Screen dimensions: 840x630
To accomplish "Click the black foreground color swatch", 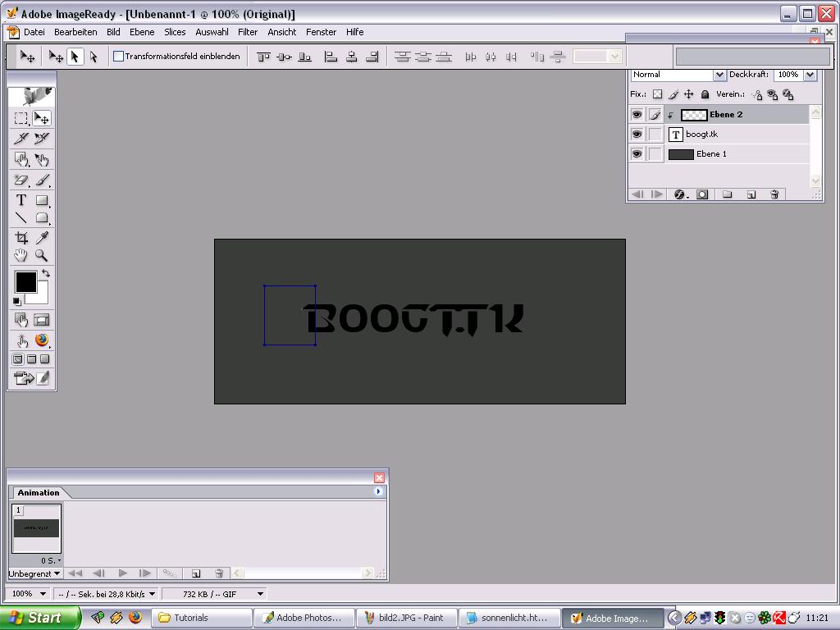I will click(25, 282).
